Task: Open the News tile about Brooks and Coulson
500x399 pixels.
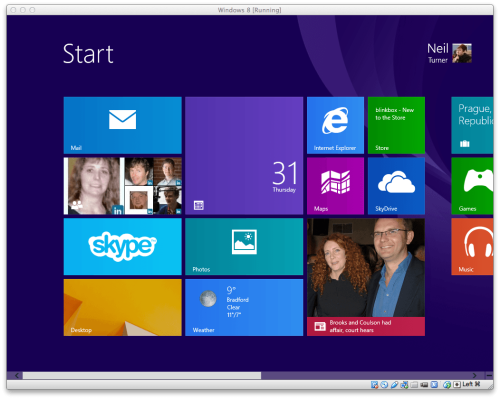Action: [x=366, y=277]
